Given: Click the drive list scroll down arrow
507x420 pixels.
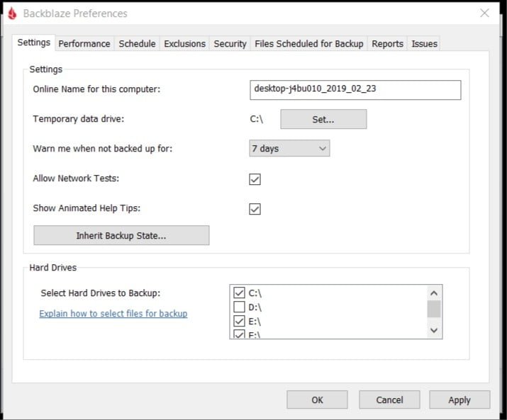Looking at the screenshot, I should point(434,330).
